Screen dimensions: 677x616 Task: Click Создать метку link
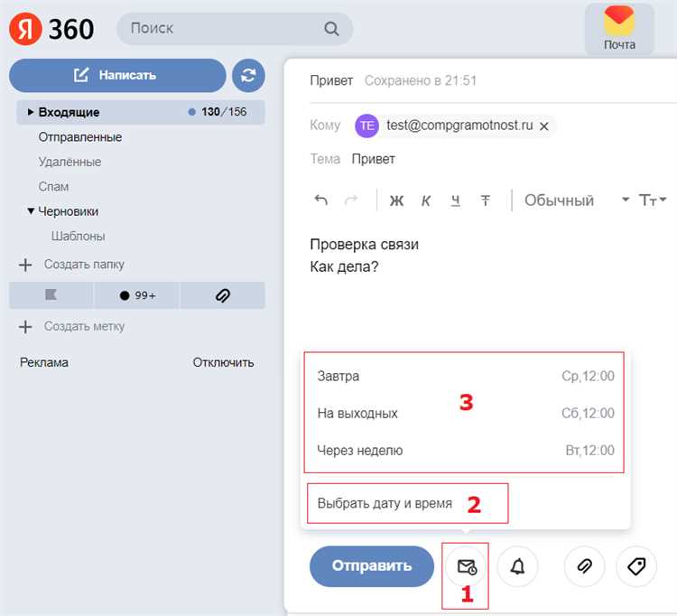point(84,327)
